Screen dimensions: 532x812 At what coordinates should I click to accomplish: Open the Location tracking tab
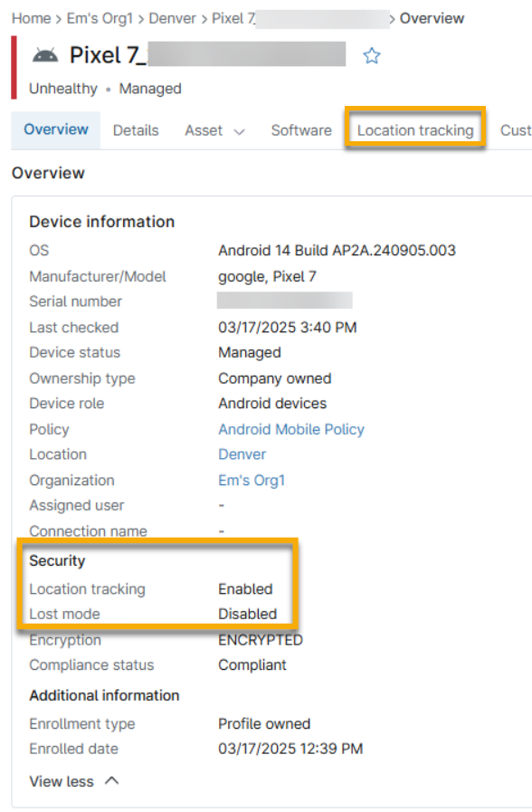[x=415, y=130]
